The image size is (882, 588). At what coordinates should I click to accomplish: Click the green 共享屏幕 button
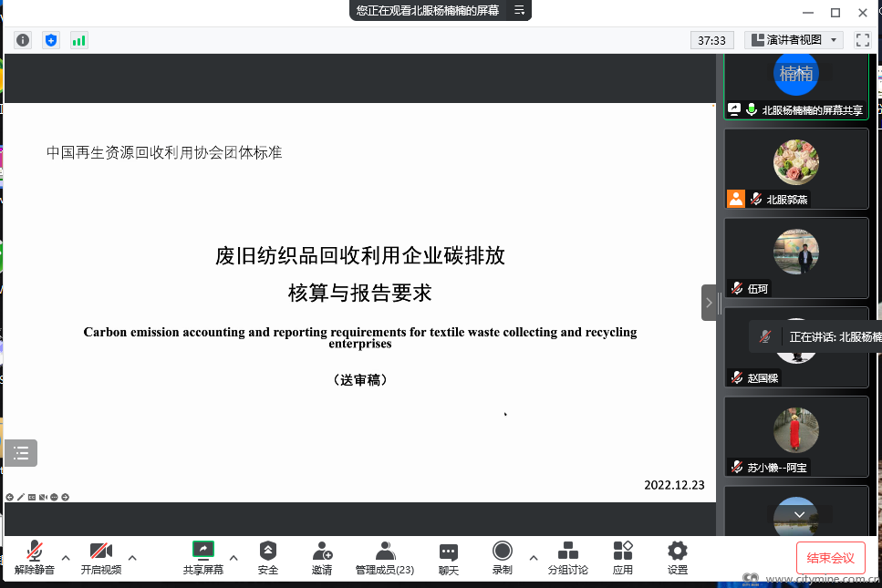[202, 558]
